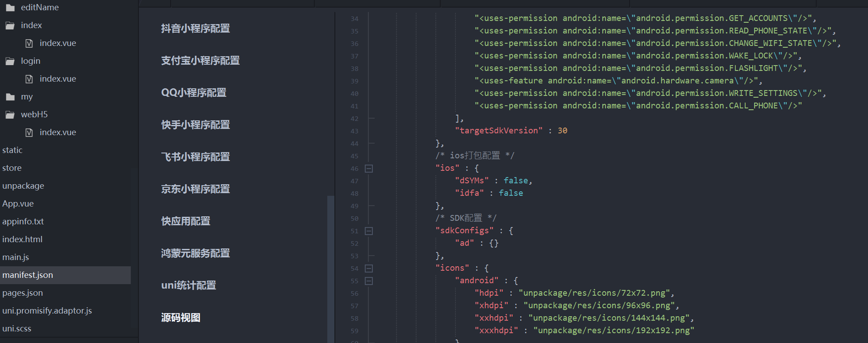Open 京东小程序配置 section
Screen dimensions: 868x343
196,189
